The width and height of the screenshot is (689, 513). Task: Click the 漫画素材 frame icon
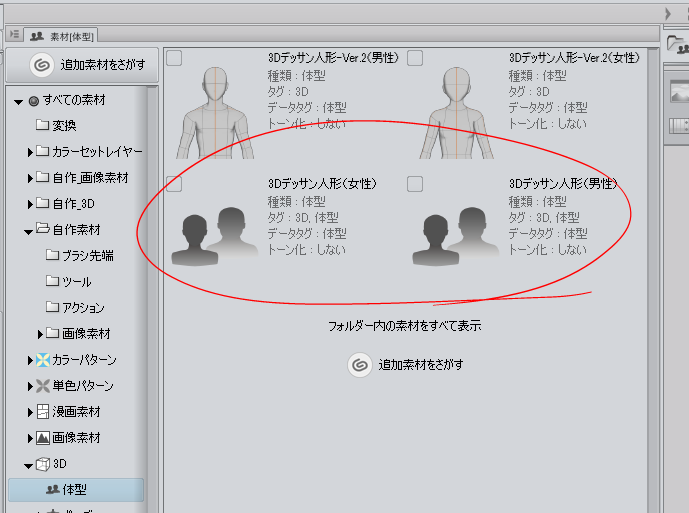pyautogui.click(x=43, y=412)
